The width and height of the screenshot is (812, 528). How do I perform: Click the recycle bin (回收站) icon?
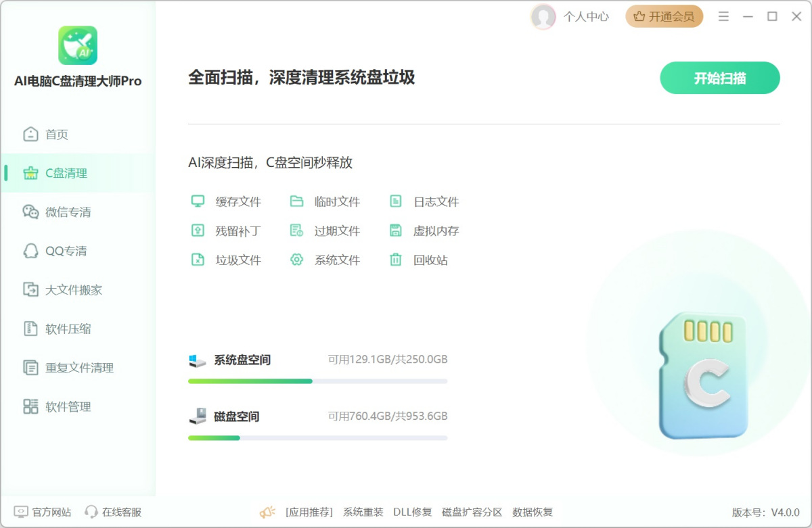(396, 260)
